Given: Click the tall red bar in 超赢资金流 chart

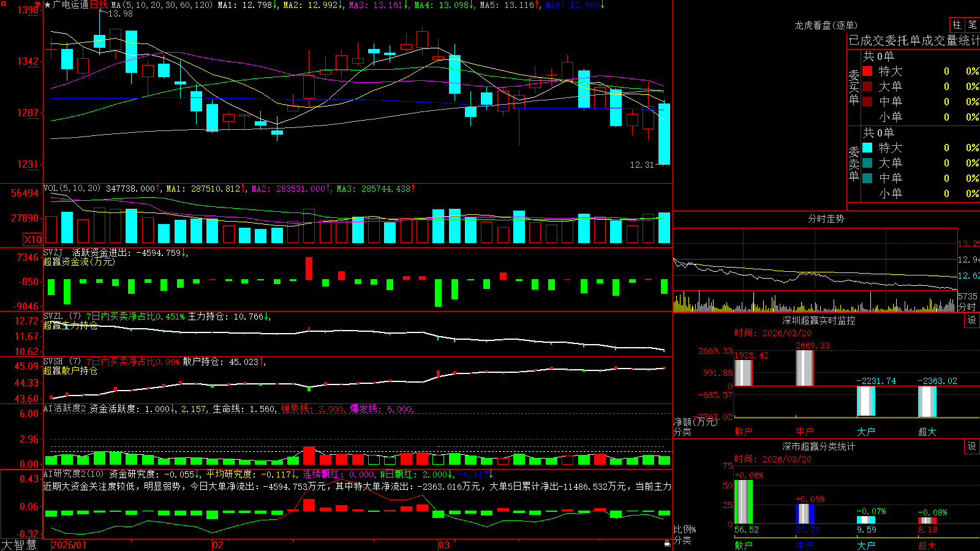Looking at the screenshot, I should coord(309,268).
